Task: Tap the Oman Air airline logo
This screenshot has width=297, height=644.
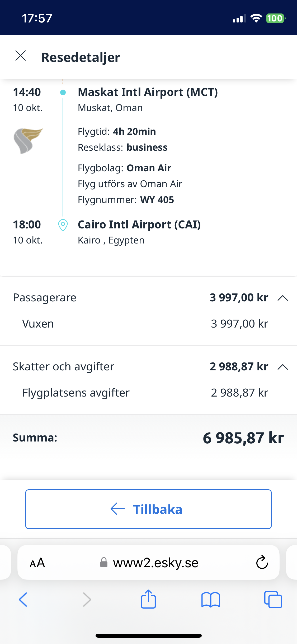Action: coord(28,141)
